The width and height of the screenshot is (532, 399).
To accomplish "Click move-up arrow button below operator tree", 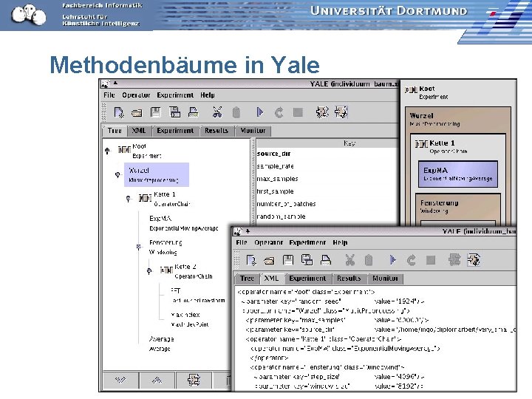I will [157, 380].
